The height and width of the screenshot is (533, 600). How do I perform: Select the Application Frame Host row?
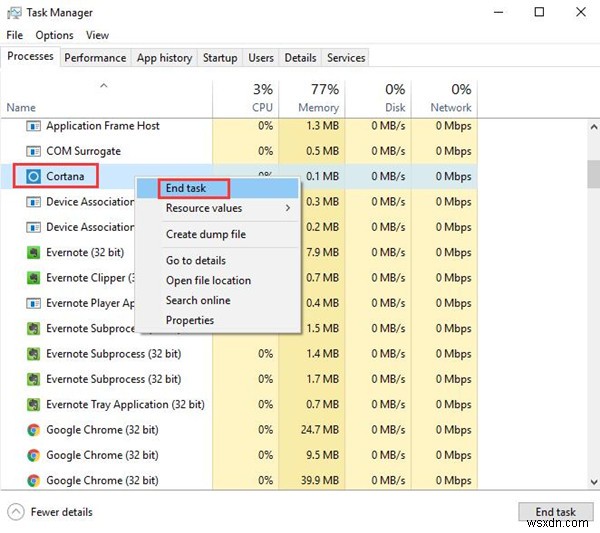tap(239, 126)
